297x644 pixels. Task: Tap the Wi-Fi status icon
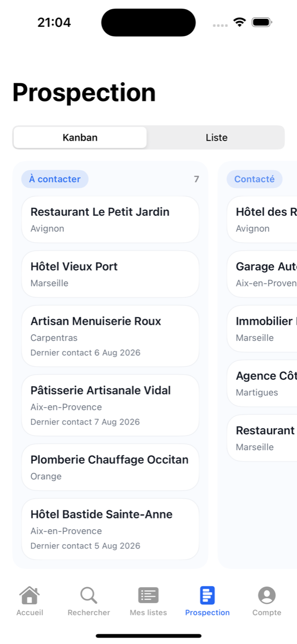pos(240,22)
